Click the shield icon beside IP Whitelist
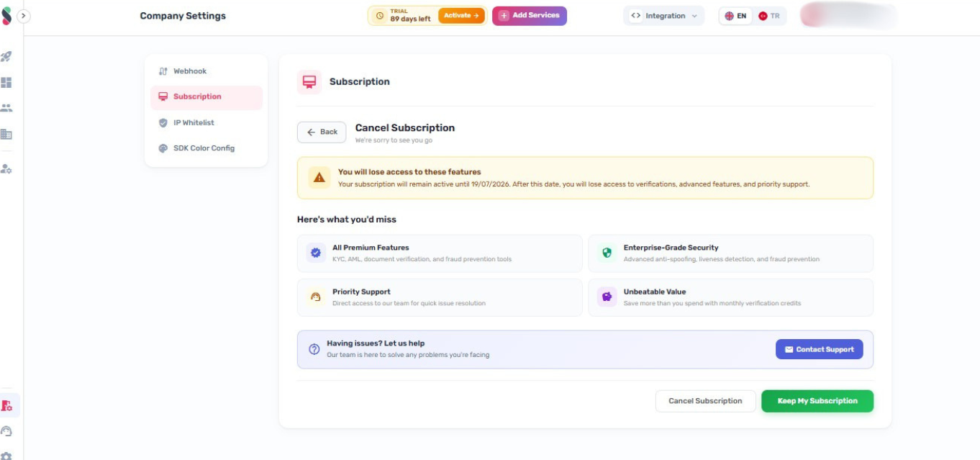Viewport: 980px width, 460px height. point(163,123)
